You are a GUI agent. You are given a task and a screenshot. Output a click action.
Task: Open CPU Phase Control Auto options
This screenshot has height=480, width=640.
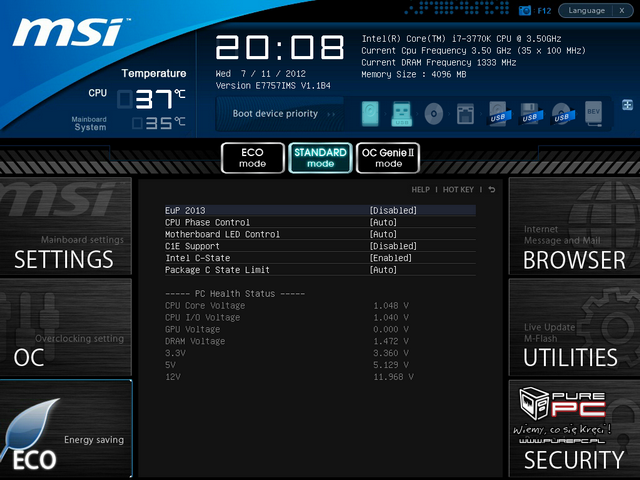[x=383, y=223]
